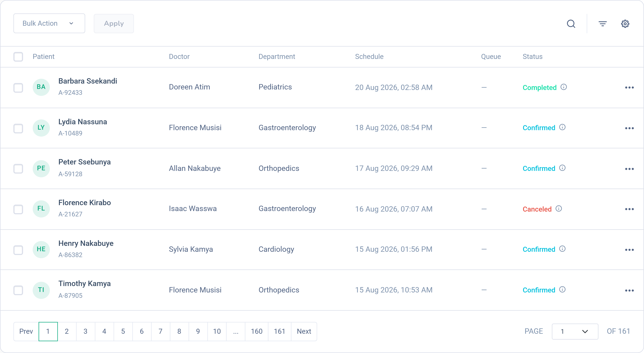This screenshot has height=353, width=644.
Task: Click the TI avatar of Timothy Kamya
Action: pos(41,290)
